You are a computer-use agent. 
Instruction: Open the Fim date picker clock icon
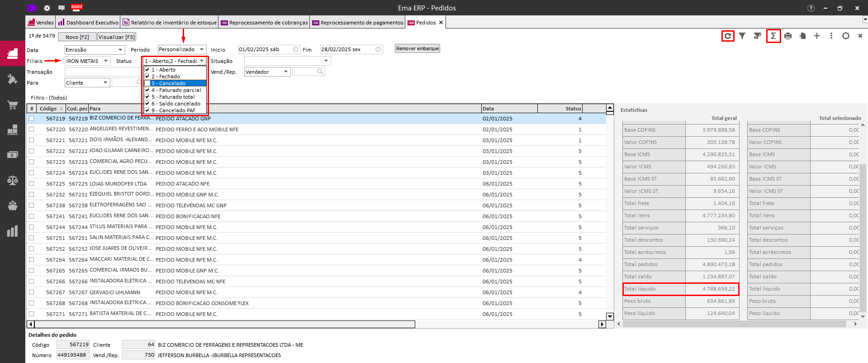(378, 49)
